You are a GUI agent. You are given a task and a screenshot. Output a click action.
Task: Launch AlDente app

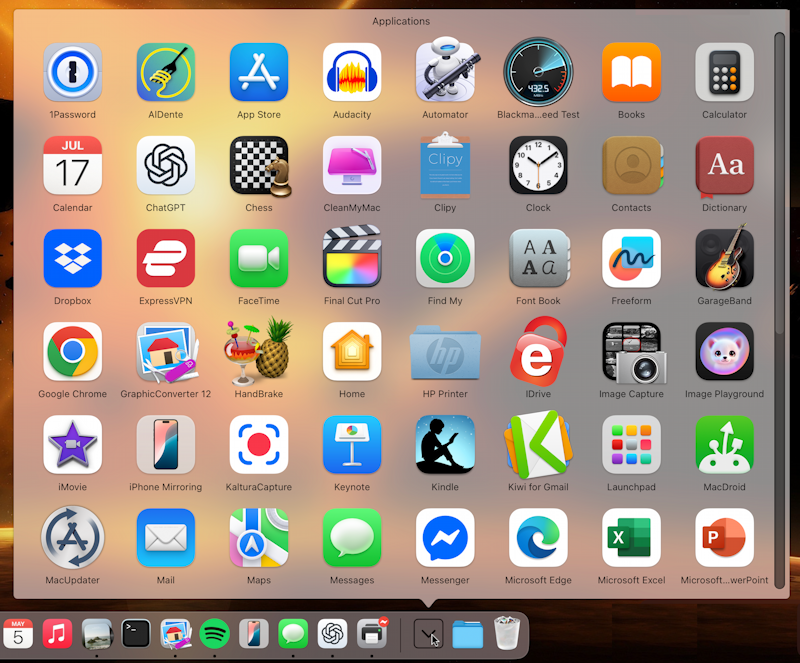(165, 72)
